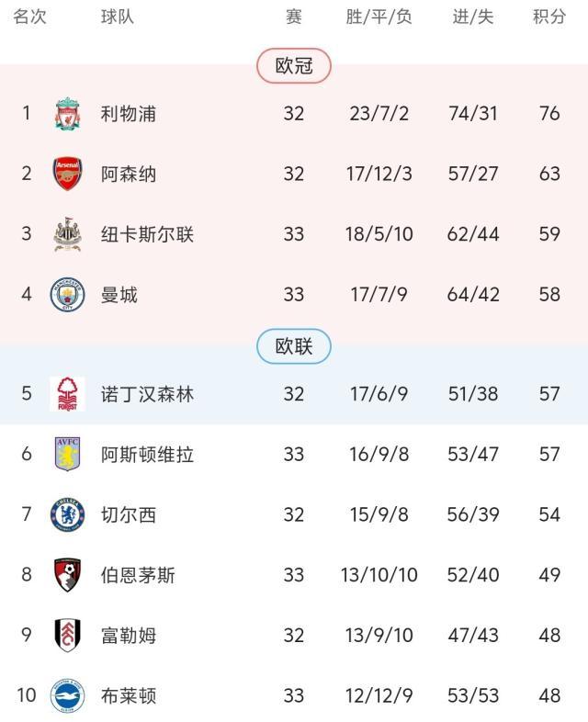Click the 欧冠 zone label
The image size is (588, 722).
(294, 66)
